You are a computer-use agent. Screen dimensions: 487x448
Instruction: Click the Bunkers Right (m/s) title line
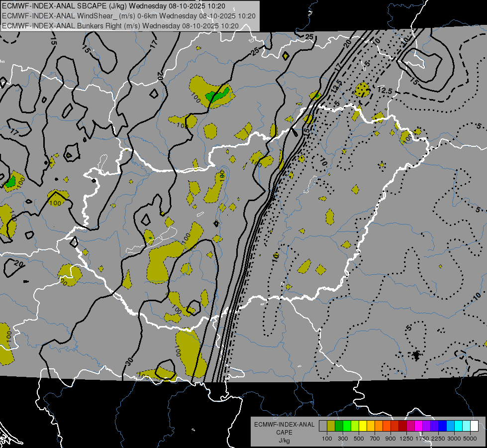(x=120, y=26)
